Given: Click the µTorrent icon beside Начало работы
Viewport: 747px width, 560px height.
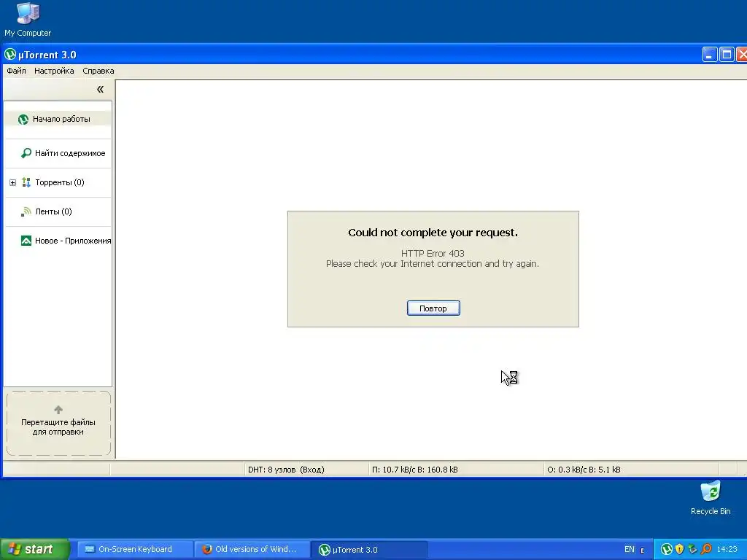Looking at the screenshot, I should tap(23, 119).
